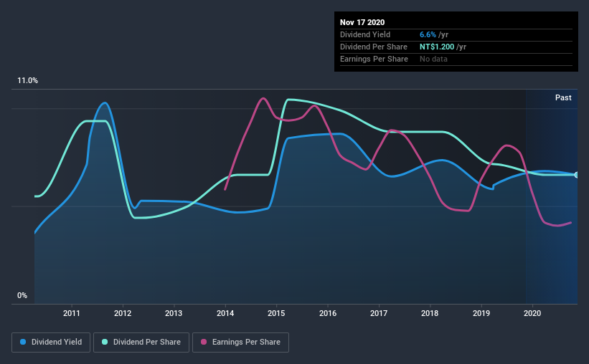Click the tooltip Dividend Yield row label
Viewport: 589px width, 364px height.
pyautogui.click(x=365, y=34)
